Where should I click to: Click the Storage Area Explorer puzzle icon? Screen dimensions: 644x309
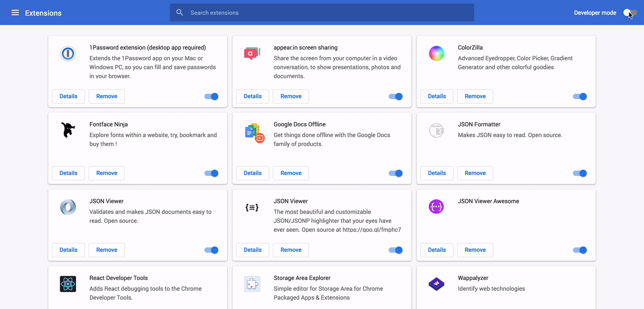[x=252, y=284]
